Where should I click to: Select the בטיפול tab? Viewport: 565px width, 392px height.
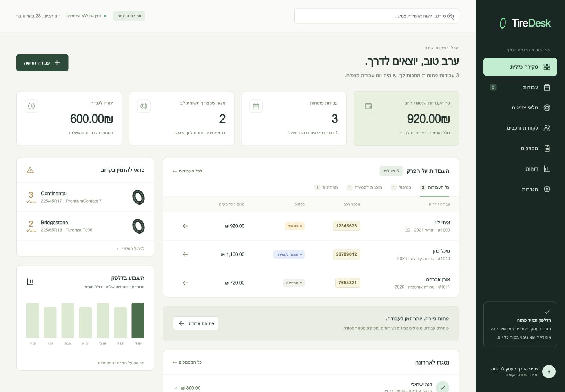click(401, 187)
